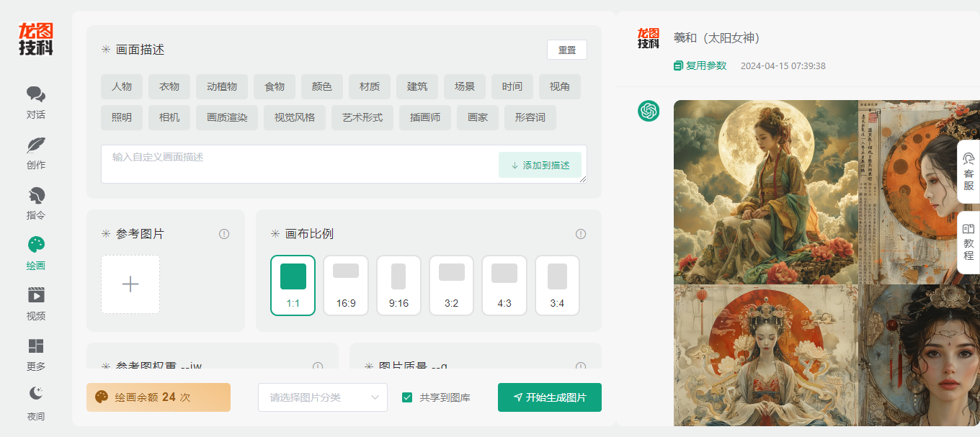
Task: Open the 对话 chat section
Action: click(36, 102)
